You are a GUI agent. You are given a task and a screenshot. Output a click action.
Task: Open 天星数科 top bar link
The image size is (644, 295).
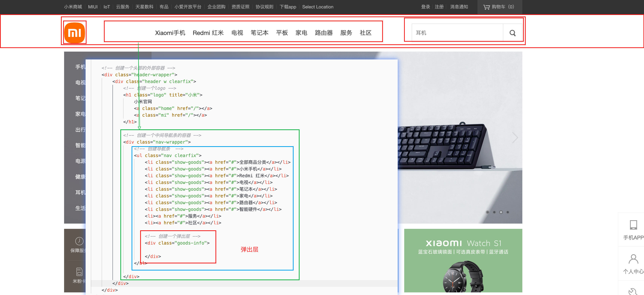pyautogui.click(x=144, y=7)
